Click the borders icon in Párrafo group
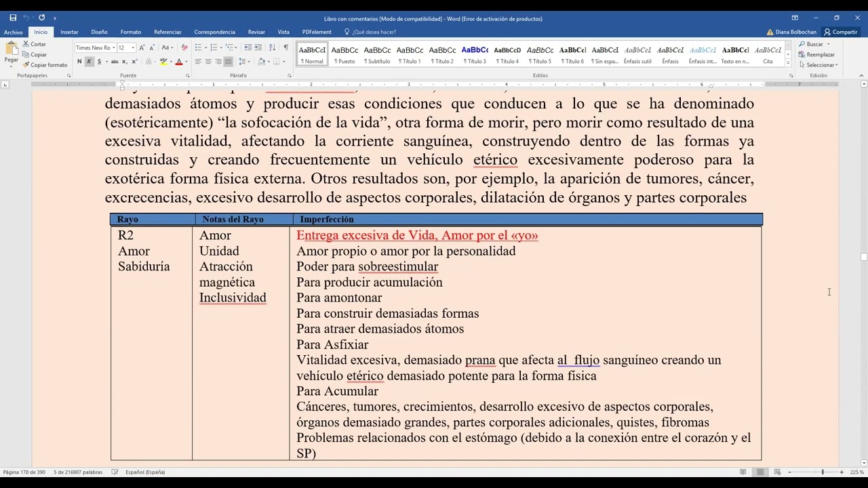Image resolution: width=868 pixels, height=488 pixels. click(277, 62)
